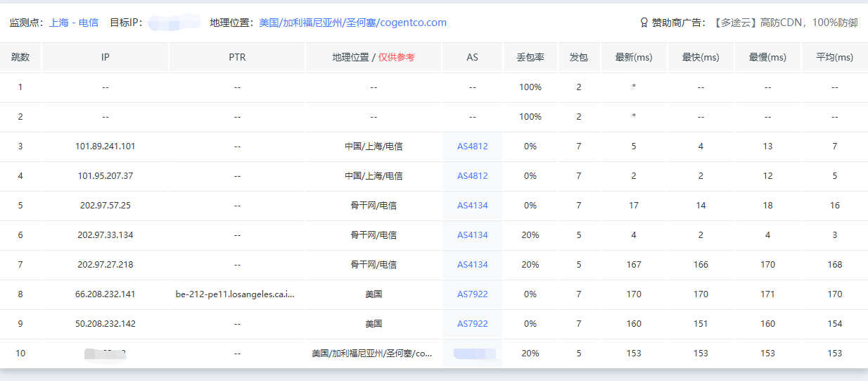868x381 pixels.
Task: Click the IP column header
Action: tap(106, 58)
